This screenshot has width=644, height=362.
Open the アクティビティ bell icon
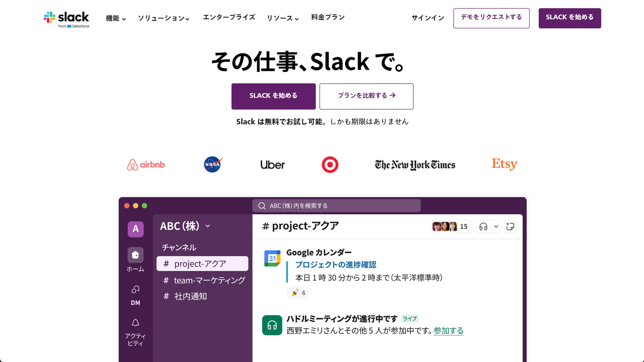click(x=135, y=323)
